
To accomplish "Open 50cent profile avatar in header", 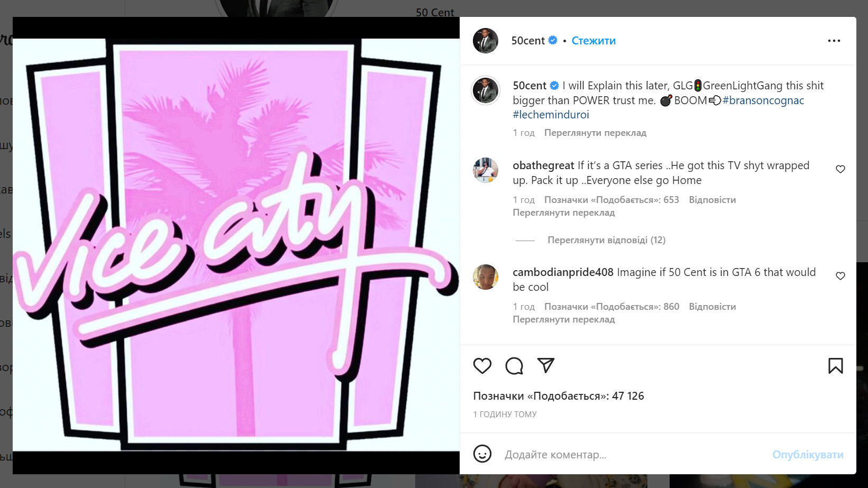I will tap(485, 41).
